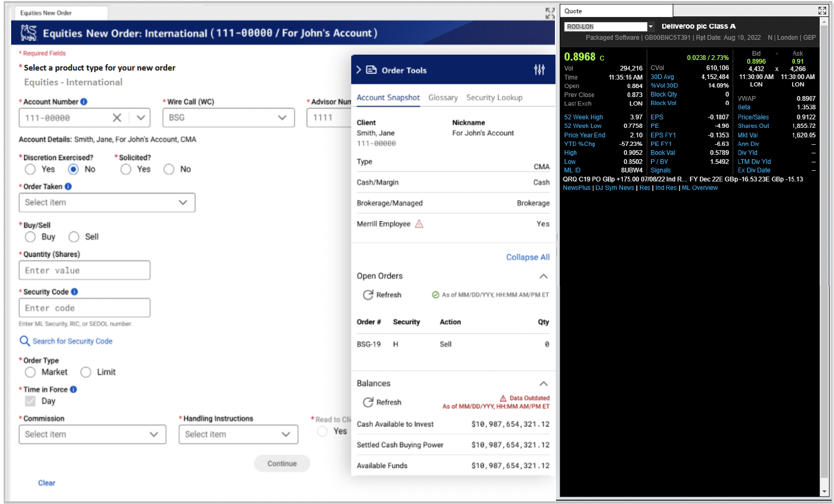Click Search for Security Code link
The image size is (834, 504).
tap(72, 341)
